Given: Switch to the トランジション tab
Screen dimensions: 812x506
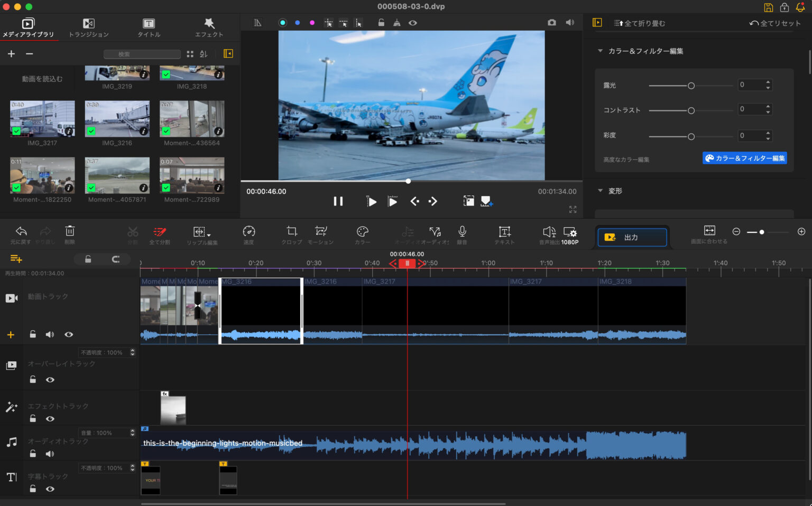Looking at the screenshot, I should tap(88, 27).
